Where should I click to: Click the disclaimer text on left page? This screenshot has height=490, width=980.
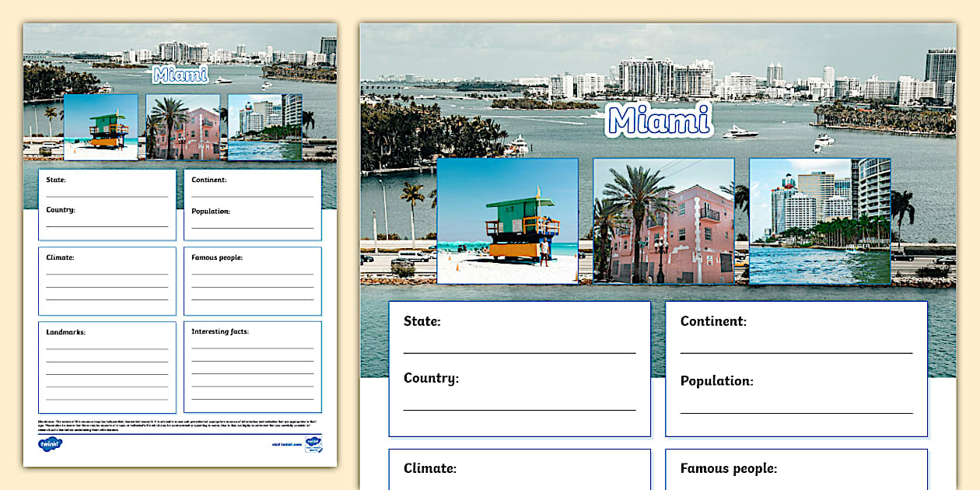tap(180, 425)
